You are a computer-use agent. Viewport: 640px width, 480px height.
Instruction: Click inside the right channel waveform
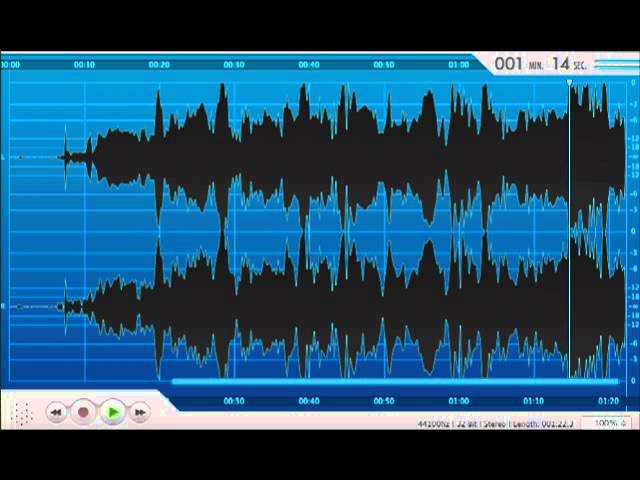click(x=318, y=306)
